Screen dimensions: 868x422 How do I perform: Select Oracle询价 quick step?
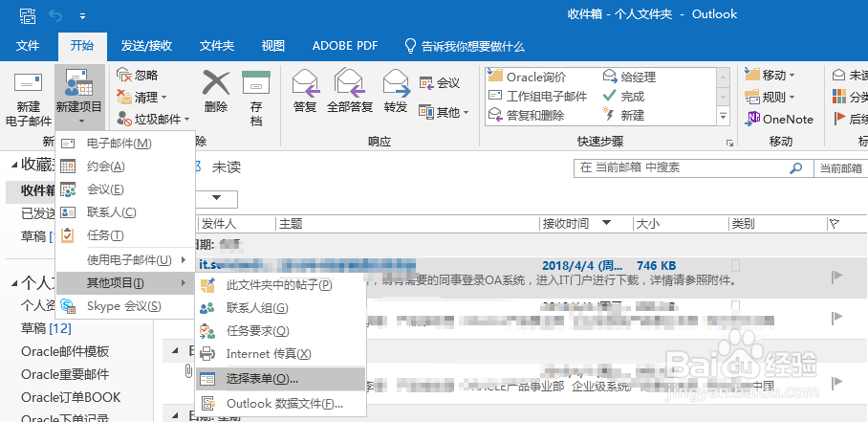528,77
